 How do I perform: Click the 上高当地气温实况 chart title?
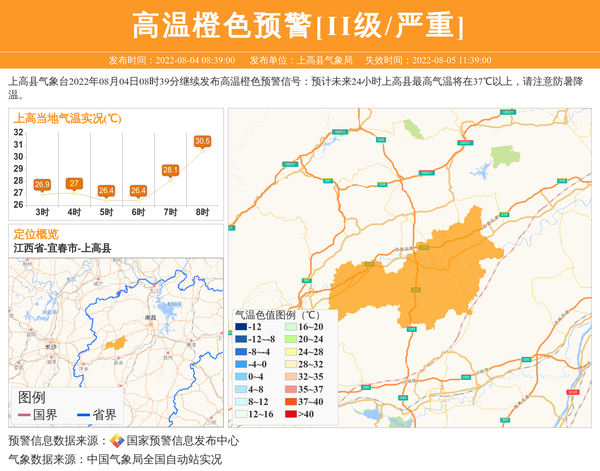click(x=68, y=118)
